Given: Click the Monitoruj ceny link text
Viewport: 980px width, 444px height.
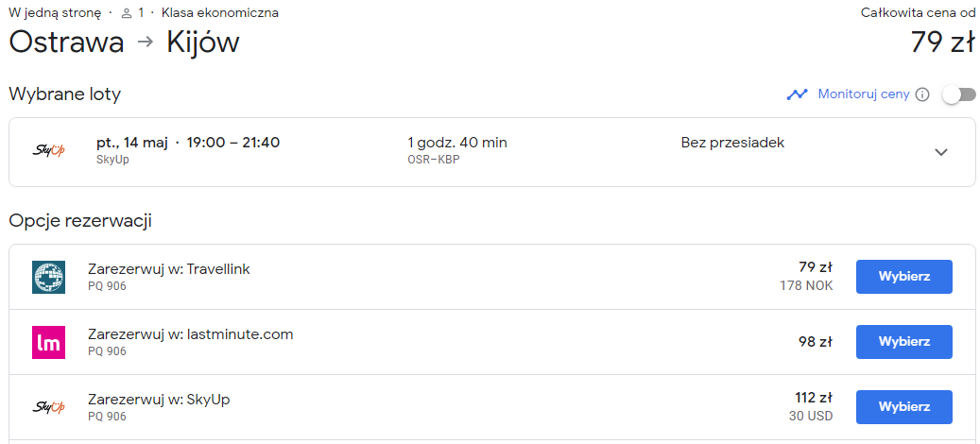Looking at the screenshot, I should pos(864,94).
